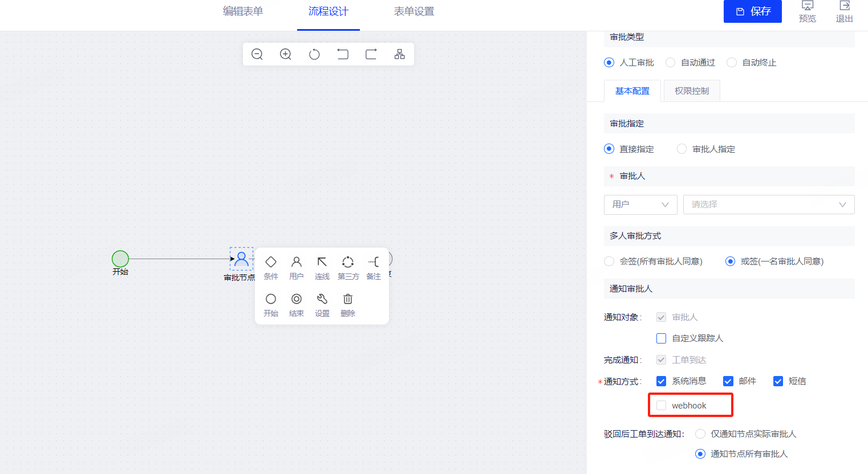Select the 自动通过 approval type radio
The height and width of the screenshot is (474, 868).
[671, 63]
